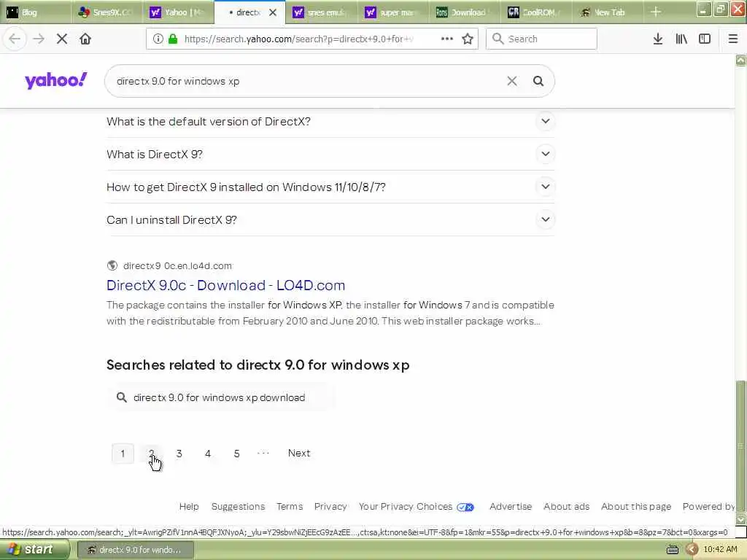Expand 'Can I uninstall DirectX 9?' question

(546, 219)
